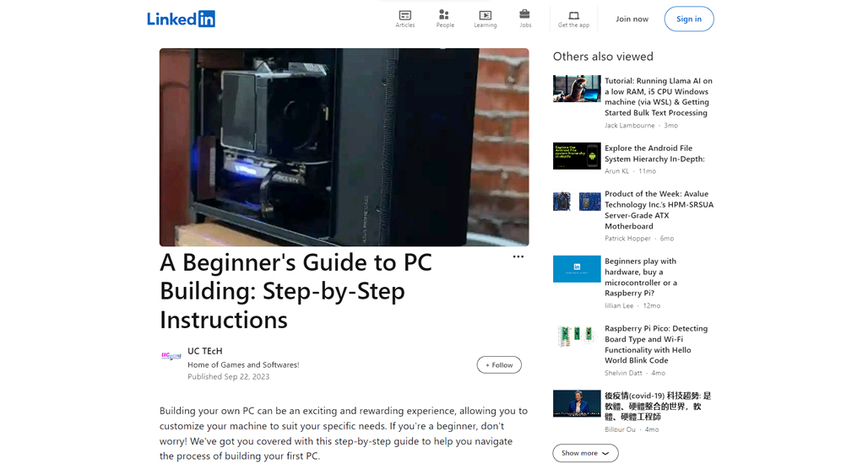Open the Raspberry Pi Pico article link

(x=656, y=344)
